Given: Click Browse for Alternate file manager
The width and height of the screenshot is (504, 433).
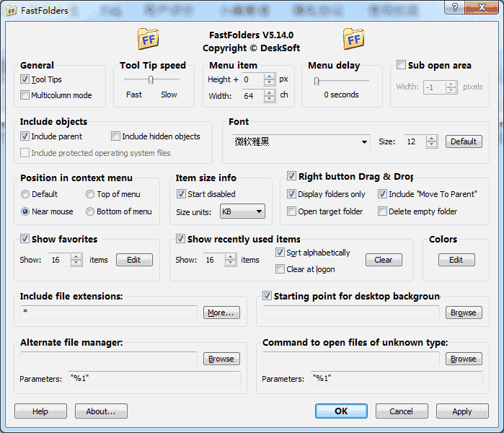Looking at the screenshot, I should tap(221, 359).
